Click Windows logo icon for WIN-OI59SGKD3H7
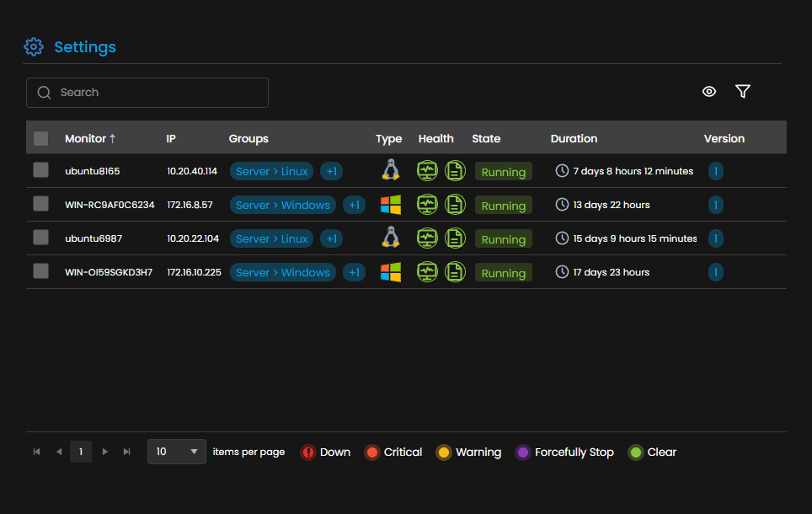The image size is (812, 514). (391, 271)
